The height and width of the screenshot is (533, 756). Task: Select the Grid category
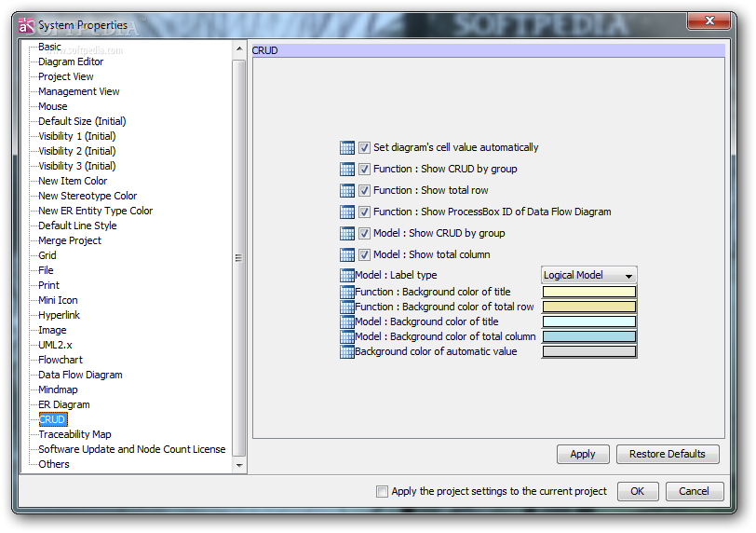click(x=47, y=255)
